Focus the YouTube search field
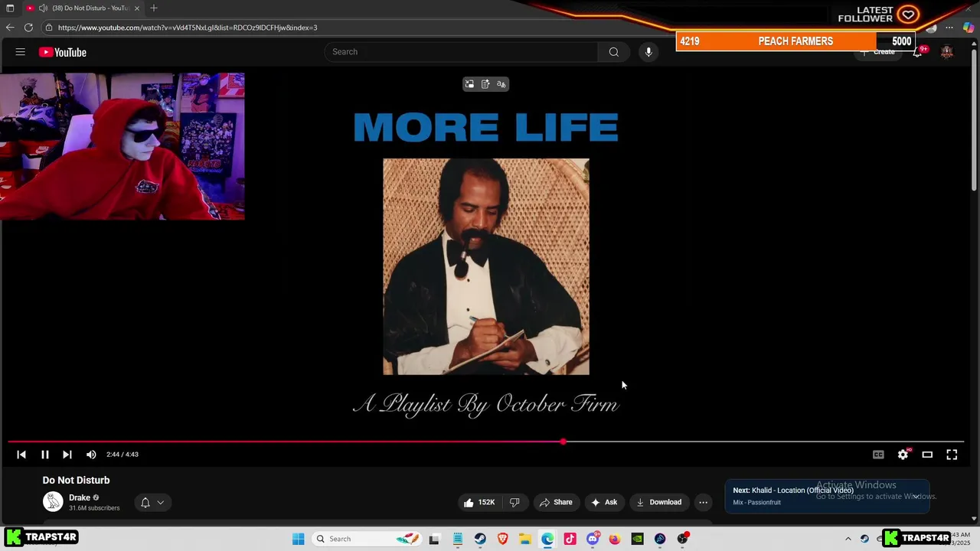Screen dimensions: 980x551 pos(461,52)
